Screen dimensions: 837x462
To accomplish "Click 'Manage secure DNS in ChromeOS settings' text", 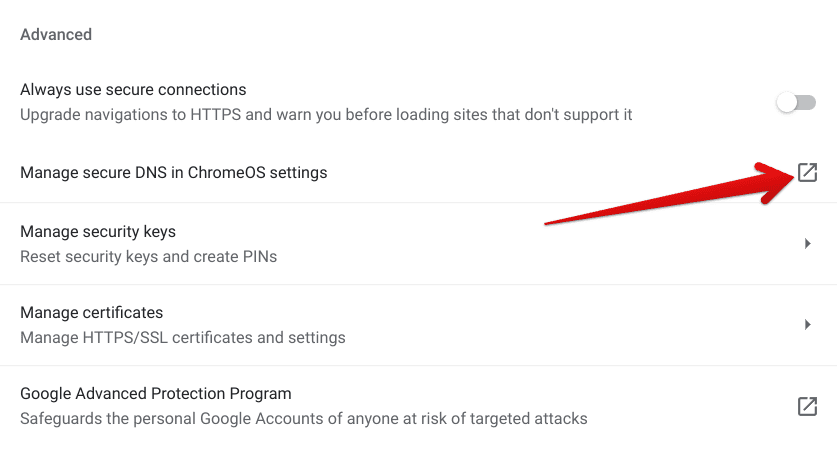I will 173,173.
